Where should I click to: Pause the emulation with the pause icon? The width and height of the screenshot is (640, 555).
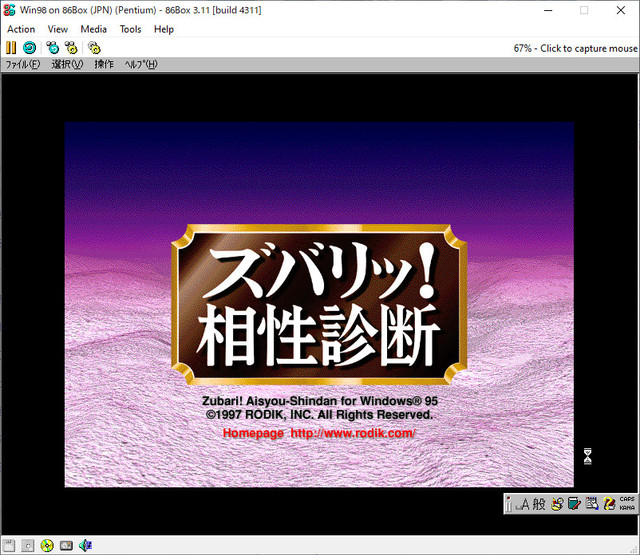pos(11,48)
